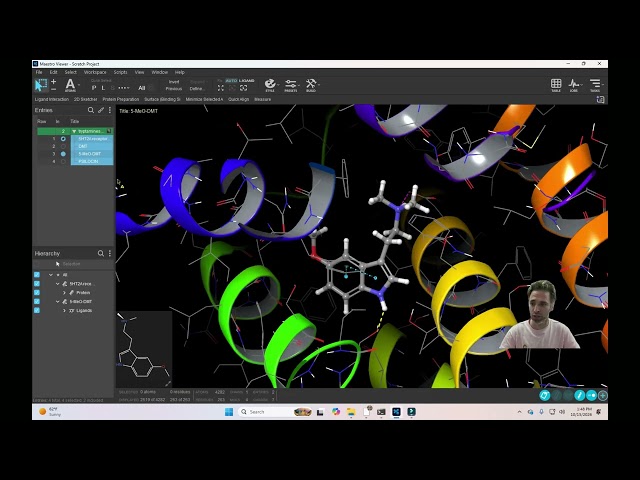Open the Presets icon in toolbar
The height and width of the screenshot is (480, 640).
point(291,85)
